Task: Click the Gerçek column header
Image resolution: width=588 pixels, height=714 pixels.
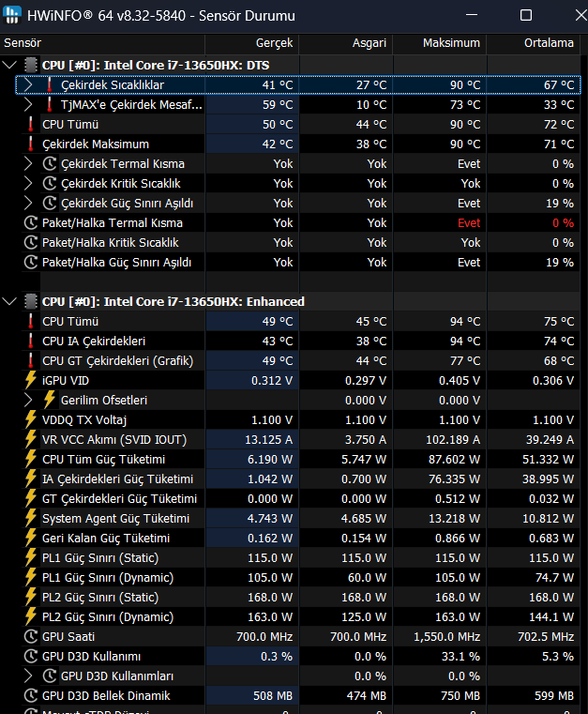Action: (251, 43)
